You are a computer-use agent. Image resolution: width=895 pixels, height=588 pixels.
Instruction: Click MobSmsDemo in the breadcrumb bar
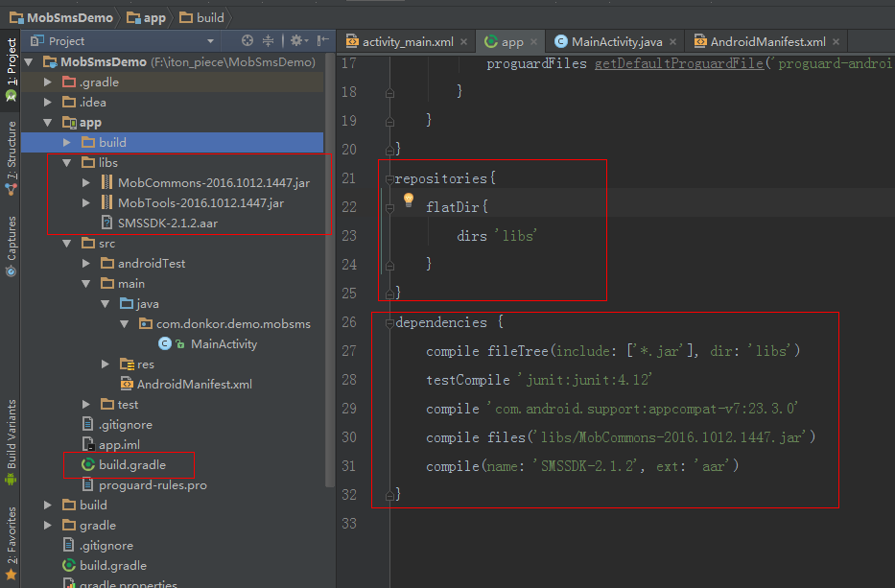click(61, 17)
